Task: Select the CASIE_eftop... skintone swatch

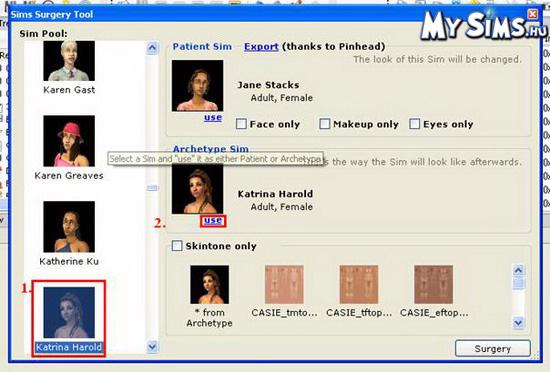Action: pyautogui.click(x=434, y=284)
